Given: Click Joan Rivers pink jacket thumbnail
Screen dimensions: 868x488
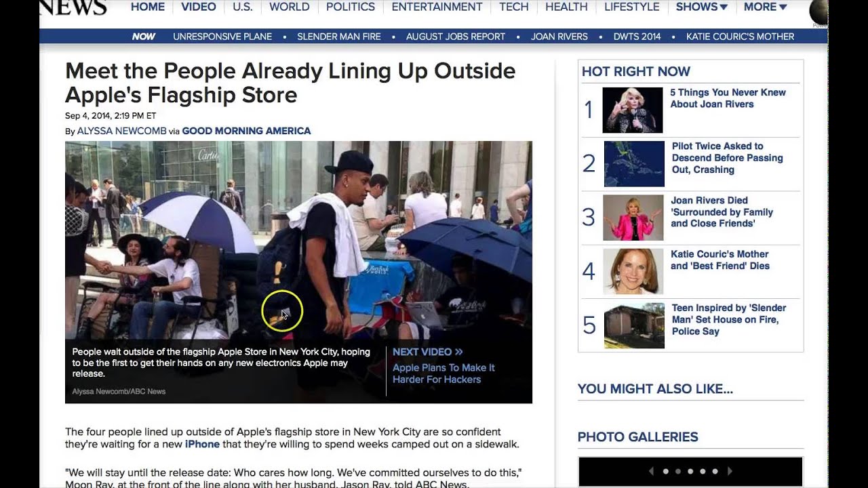Looking at the screenshot, I should (x=633, y=218).
